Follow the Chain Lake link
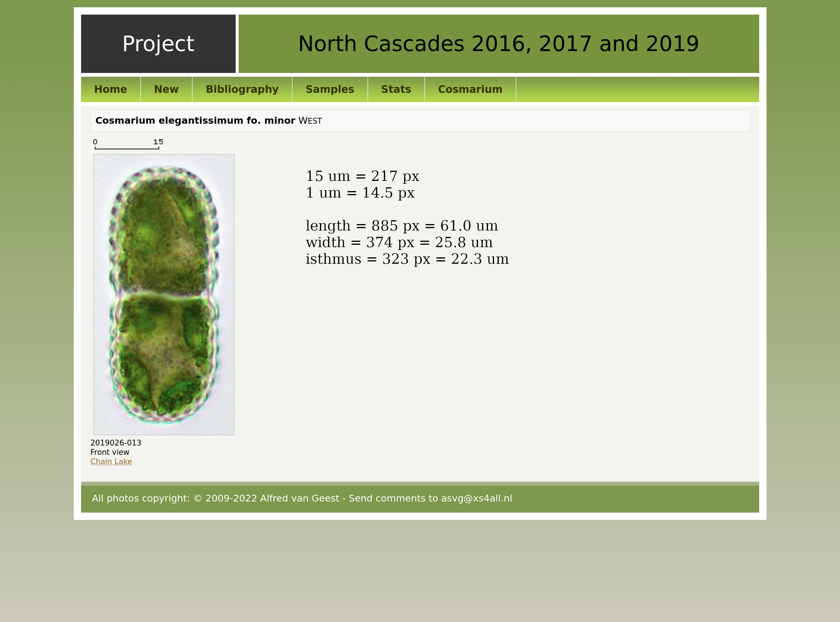Viewport: 840px width, 622px height. [x=111, y=462]
